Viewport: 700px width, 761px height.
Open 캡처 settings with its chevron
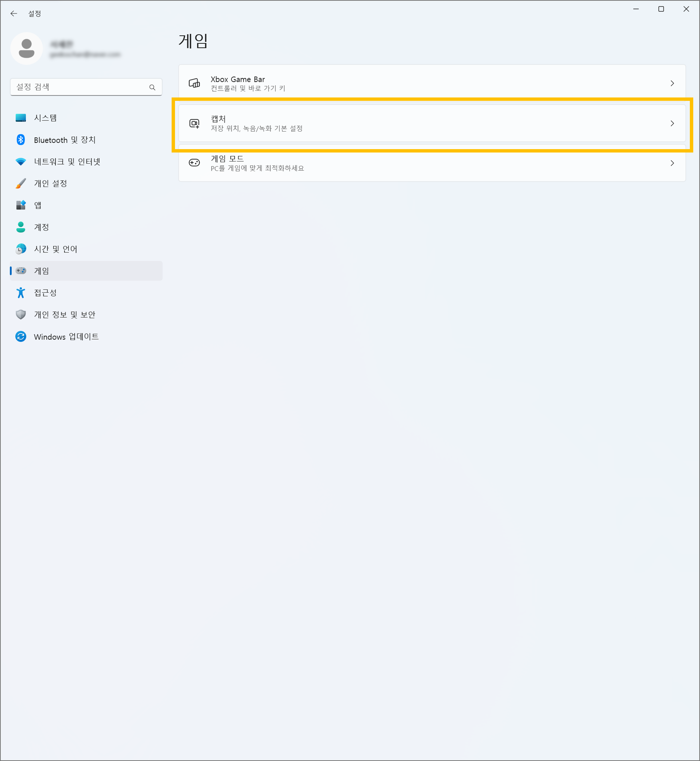pos(672,123)
